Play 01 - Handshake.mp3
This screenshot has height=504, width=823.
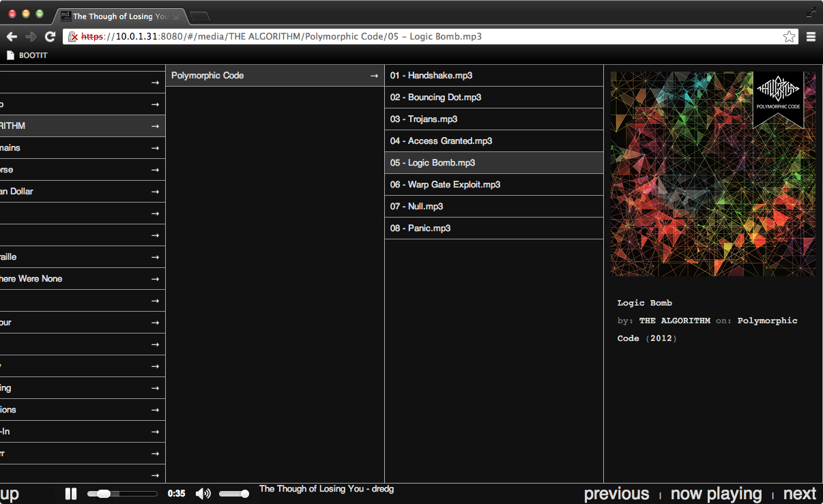pos(494,76)
